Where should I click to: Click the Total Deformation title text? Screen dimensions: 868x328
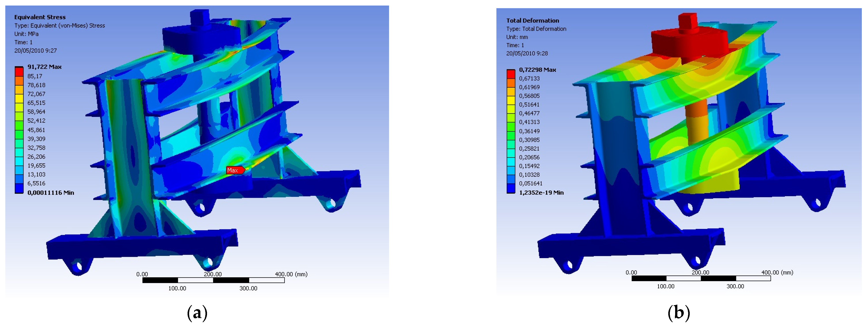tap(532, 21)
